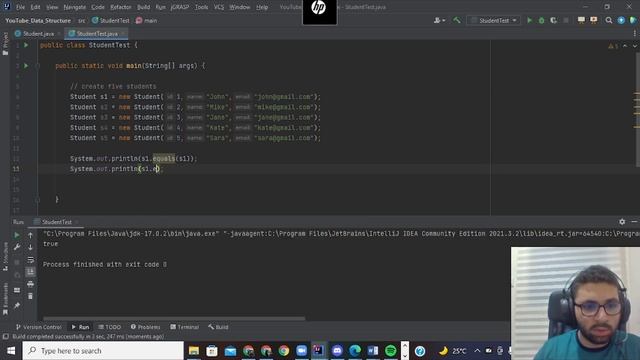The image size is (640, 360).
Task: Start debugging with the bug icon
Action: click(542, 20)
